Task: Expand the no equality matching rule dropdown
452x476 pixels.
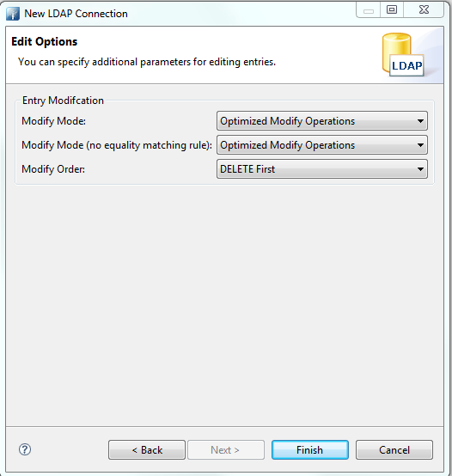Action: pyautogui.click(x=322, y=145)
